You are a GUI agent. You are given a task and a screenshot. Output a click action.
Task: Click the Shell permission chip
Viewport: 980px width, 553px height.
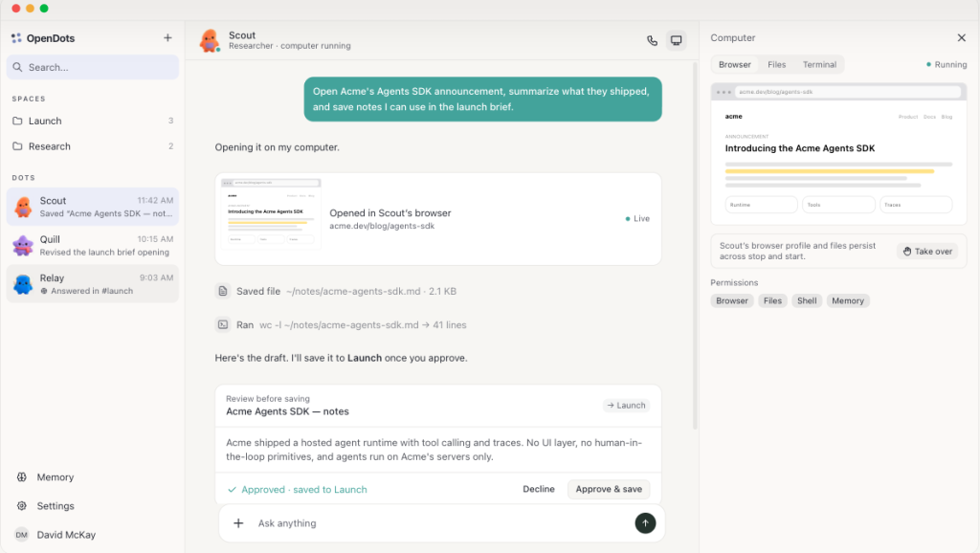pos(807,300)
